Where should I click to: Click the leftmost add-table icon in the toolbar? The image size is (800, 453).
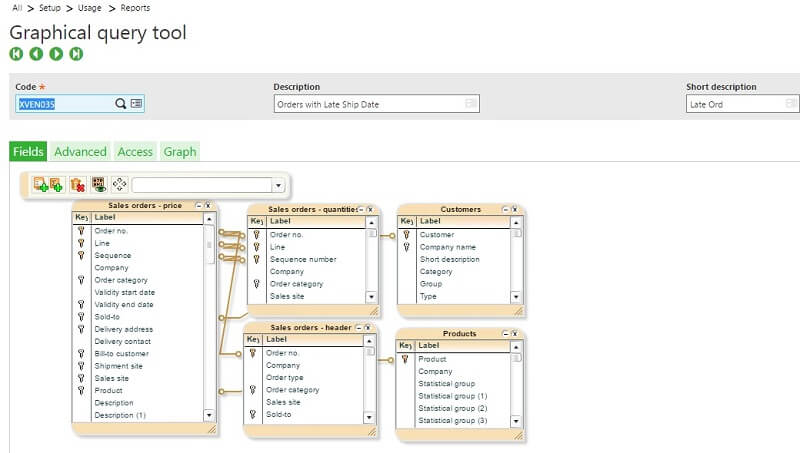coord(40,184)
